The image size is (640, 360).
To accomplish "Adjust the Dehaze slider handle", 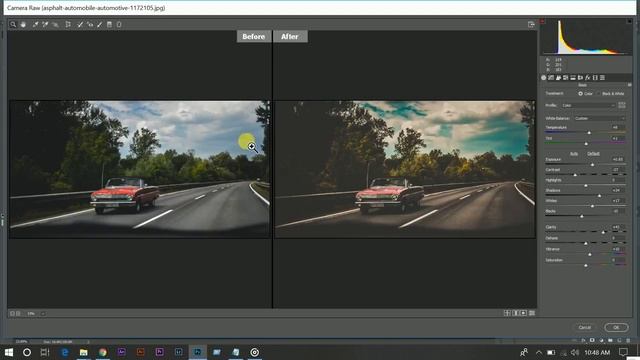I will pos(586,243).
